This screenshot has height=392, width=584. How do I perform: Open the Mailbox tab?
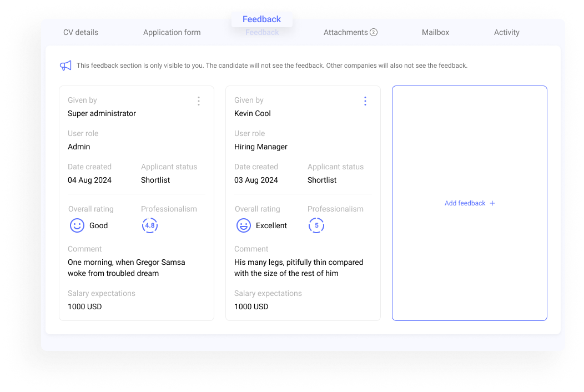click(x=435, y=32)
